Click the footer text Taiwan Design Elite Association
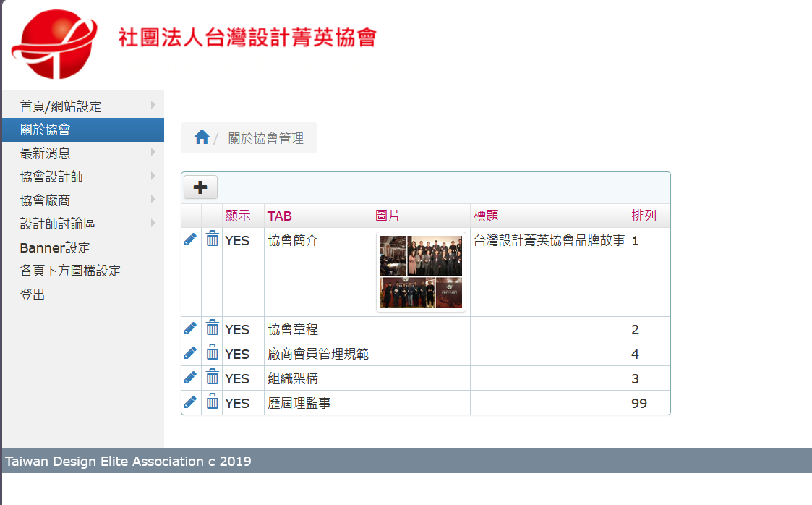This screenshot has width=812, height=505. pos(104,461)
